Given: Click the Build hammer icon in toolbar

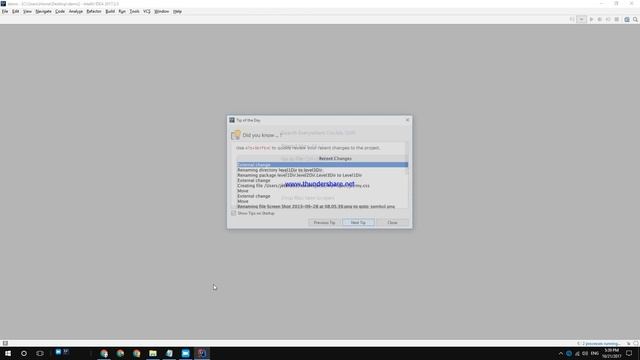Looking at the screenshot, I should coord(572,19).
